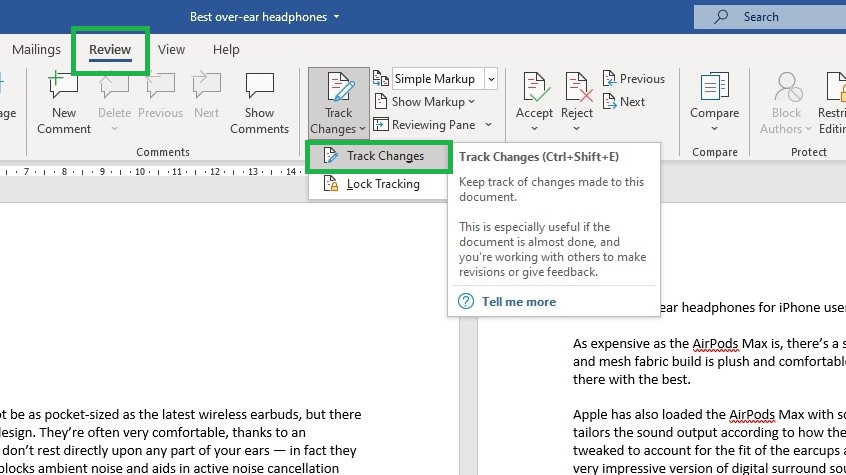Screen dimensions: 846x475
Task: Click the Reject change icon
Action: click(x=577, y=87)
